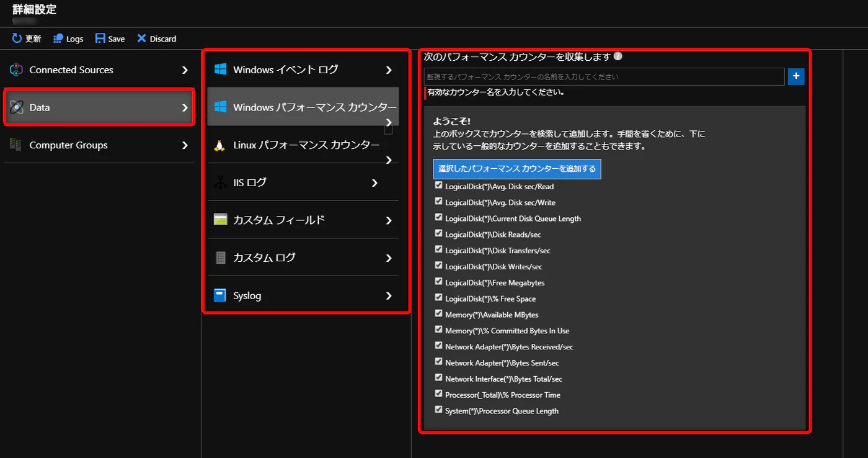Toggle Memory(*)\% Committed Bytes In Use checkbox

coord(439,330)
